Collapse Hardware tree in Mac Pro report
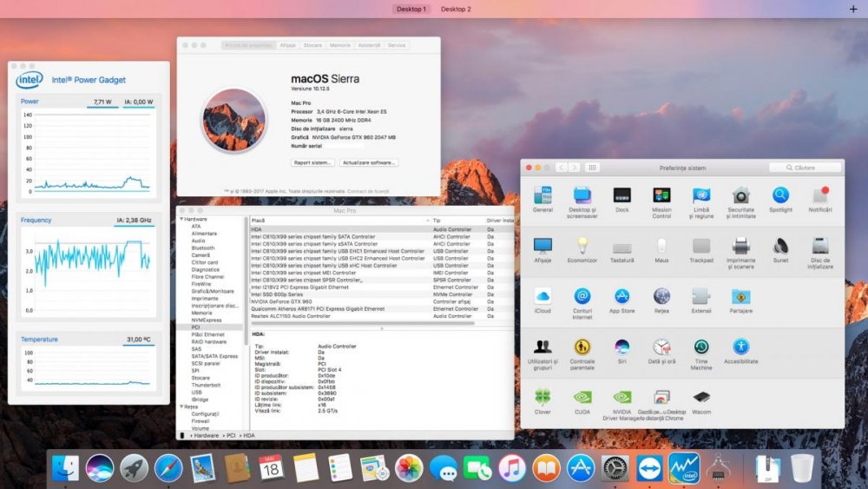The height and width of the screenshot is (489, 868). point(181,219)
